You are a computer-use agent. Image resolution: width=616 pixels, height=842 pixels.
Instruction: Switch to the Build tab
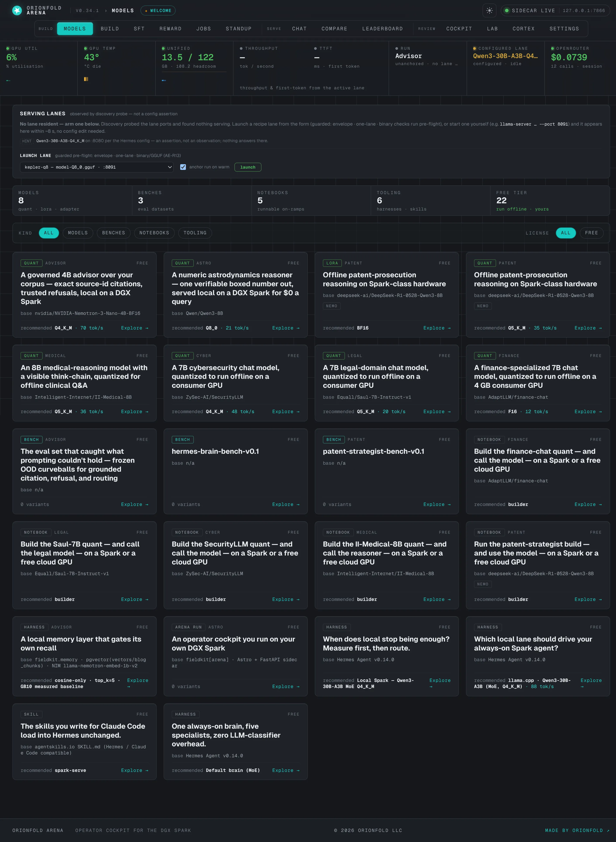110,29
